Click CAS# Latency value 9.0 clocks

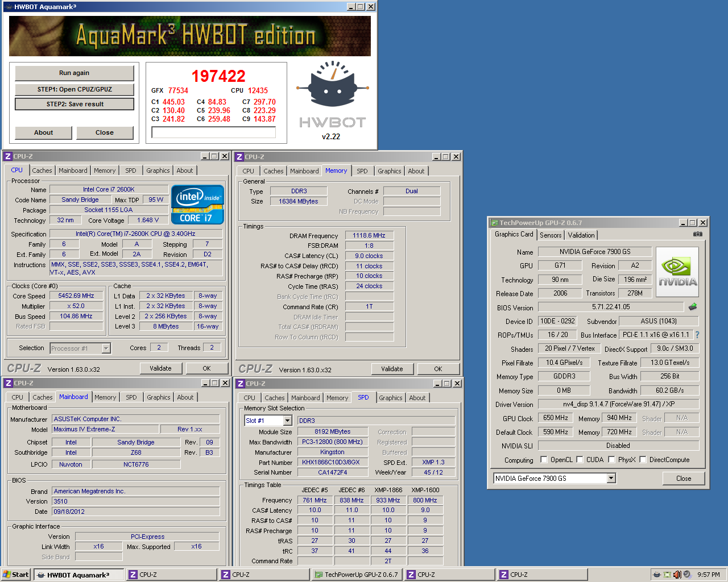[369, 256]
